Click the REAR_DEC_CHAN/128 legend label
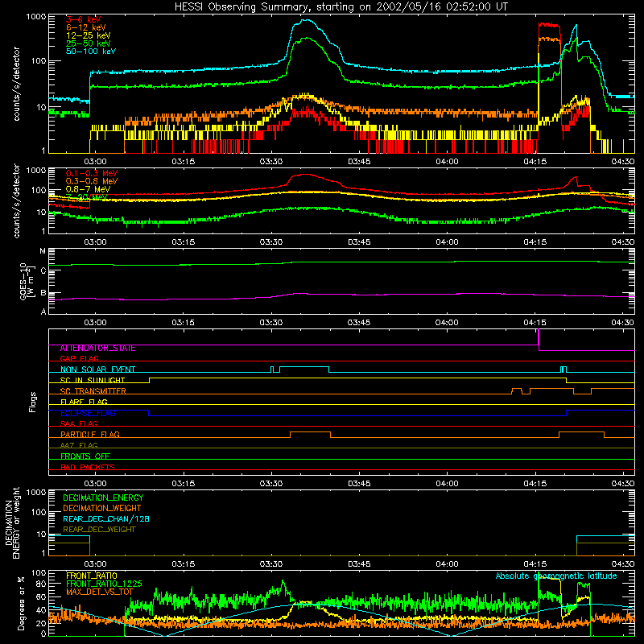Viewport: 644px width, 644px height. [x=106, y=519]
